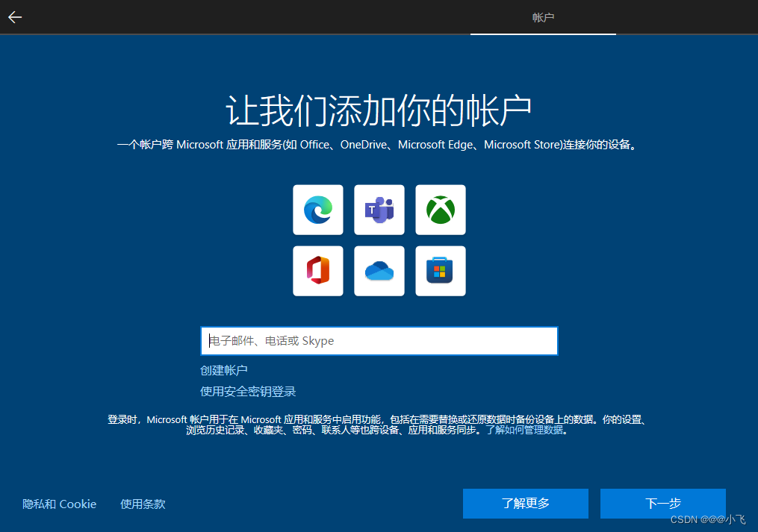Viewport: 758px width, 532px height.
Task: Click the Microsoft Teams icon tile
Action: (379, 210)
